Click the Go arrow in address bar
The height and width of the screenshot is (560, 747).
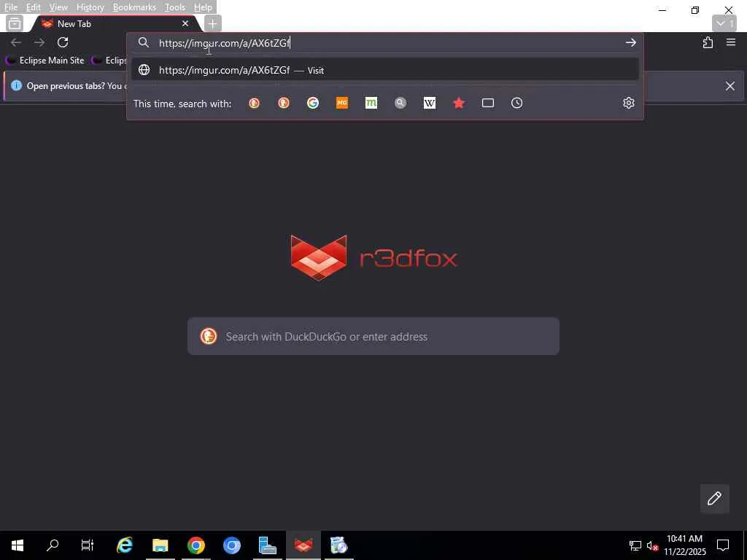(631, 42)
